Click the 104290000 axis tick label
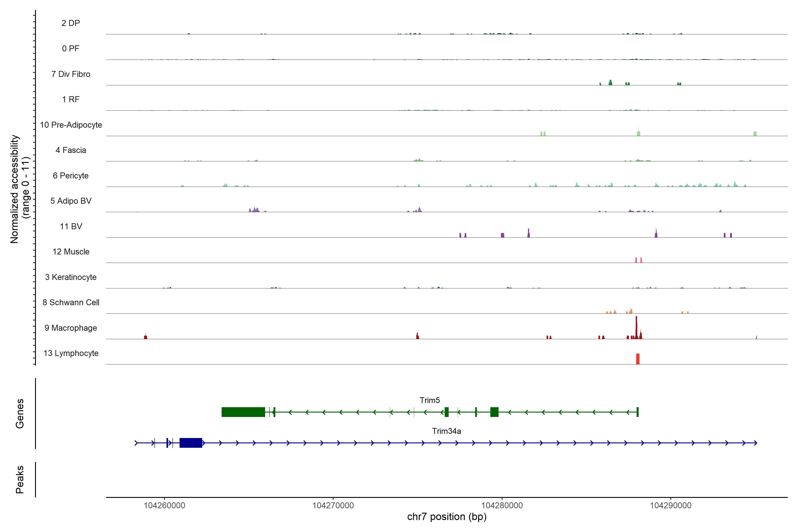798x532 pixels. 670,505
